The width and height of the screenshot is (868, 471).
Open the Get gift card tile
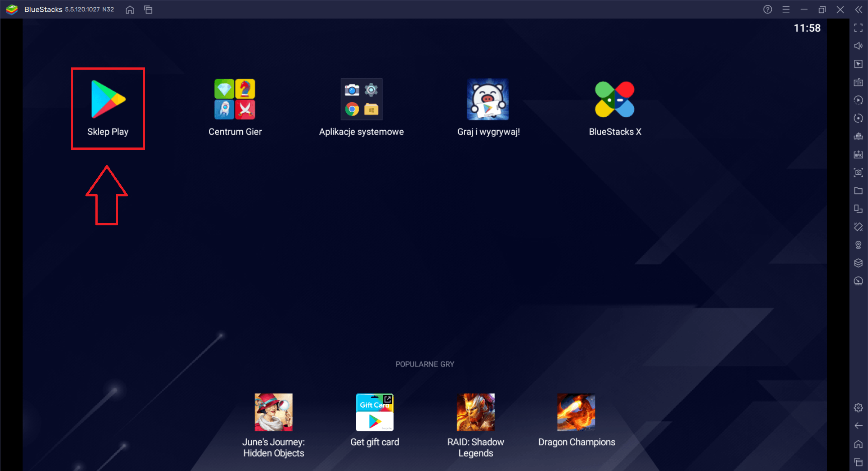click(x=375, y=420)
